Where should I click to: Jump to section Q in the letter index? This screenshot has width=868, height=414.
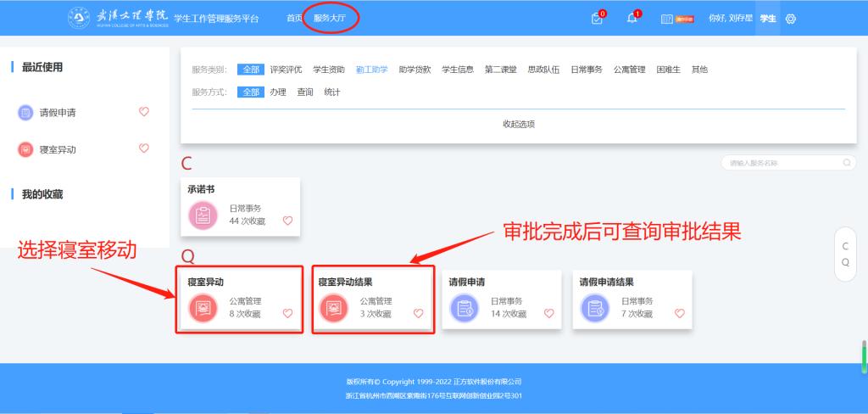pyautogui.click(x=844, y=262)
